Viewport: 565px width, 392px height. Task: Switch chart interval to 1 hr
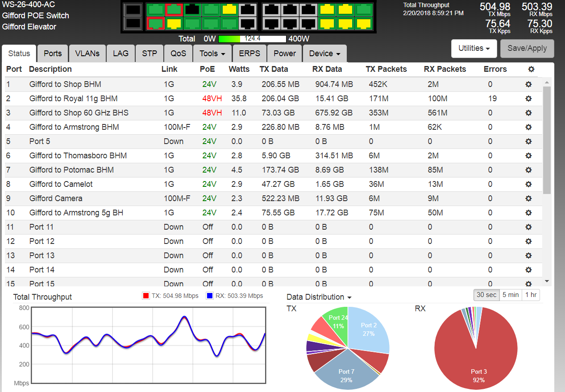(531, 295)
